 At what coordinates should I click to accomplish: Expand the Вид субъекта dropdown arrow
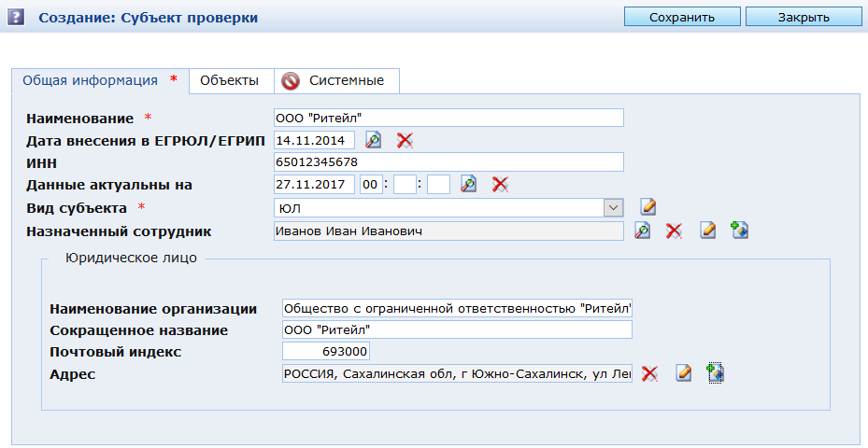613,208
